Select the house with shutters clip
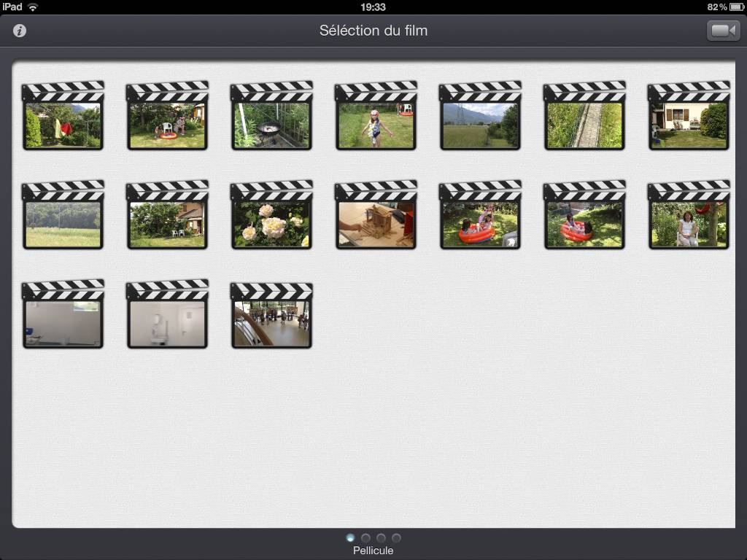Viewport: 747px width, 560px height. (689, 125)
